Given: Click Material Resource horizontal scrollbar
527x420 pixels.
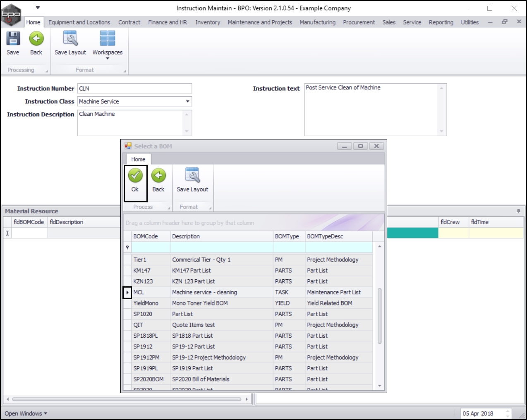Looking at the screenshot, I should pos(127,399).
